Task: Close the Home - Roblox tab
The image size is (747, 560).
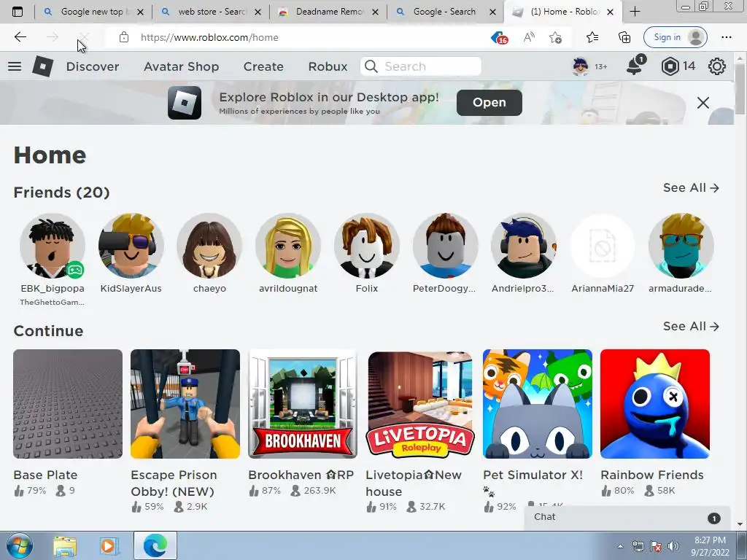Action: [x=611, y=12]
